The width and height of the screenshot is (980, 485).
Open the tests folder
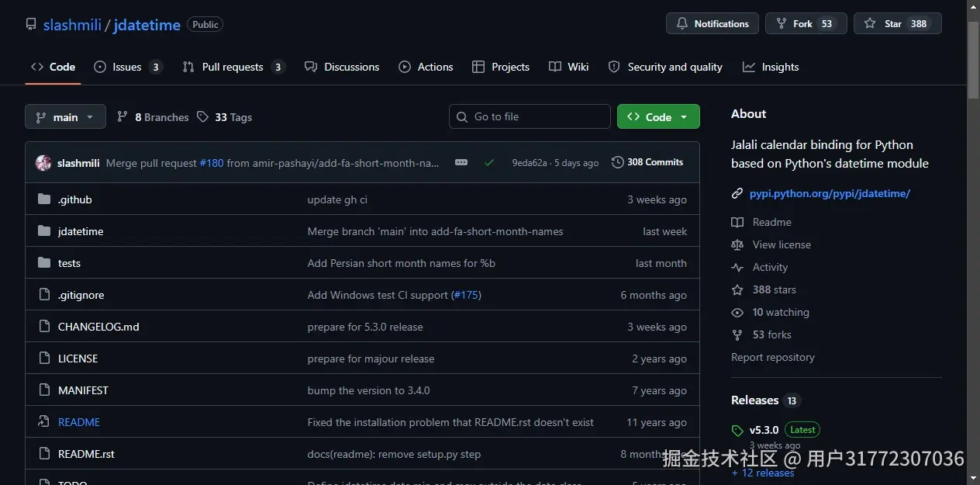(69, 263)
